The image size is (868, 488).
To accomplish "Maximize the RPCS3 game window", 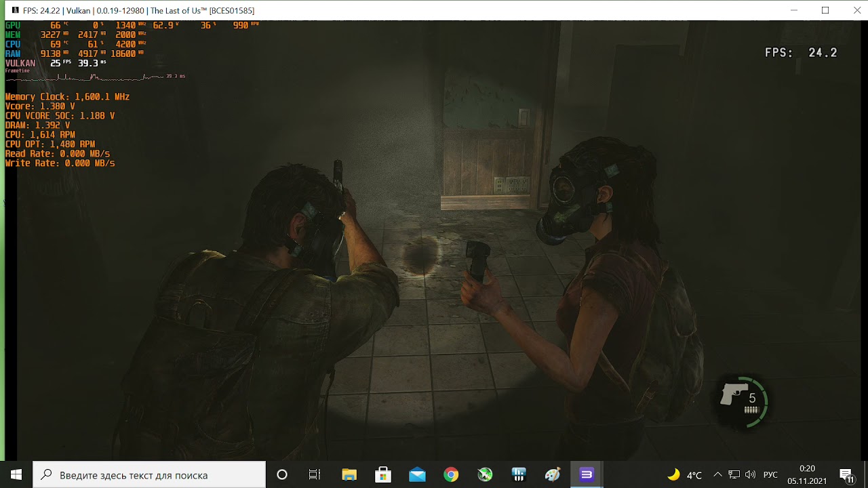I will 825,10.
